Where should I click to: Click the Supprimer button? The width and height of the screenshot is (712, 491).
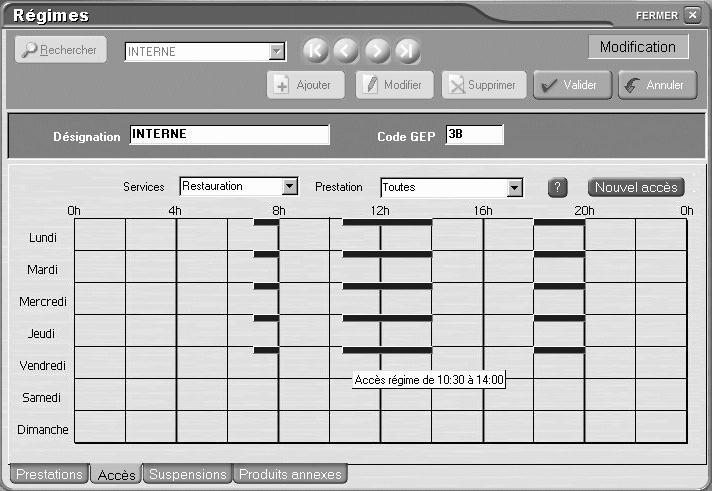click(x=484, y=85)
